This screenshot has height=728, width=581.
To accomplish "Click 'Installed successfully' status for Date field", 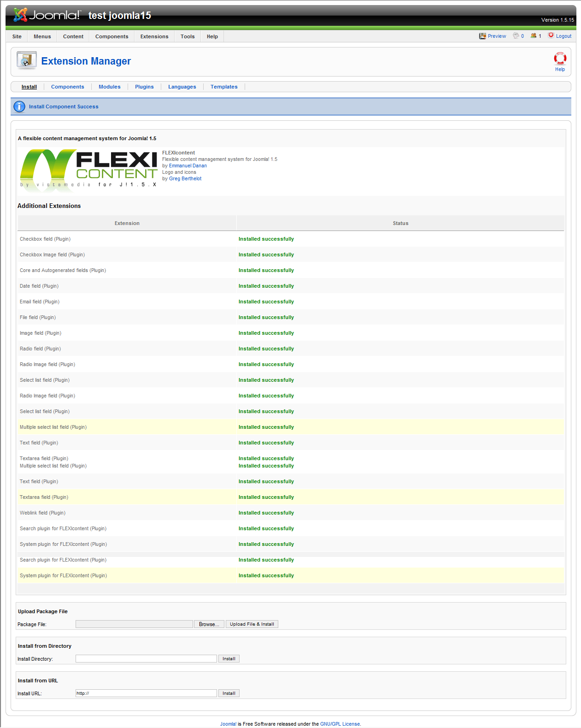I will pos(266,286).
